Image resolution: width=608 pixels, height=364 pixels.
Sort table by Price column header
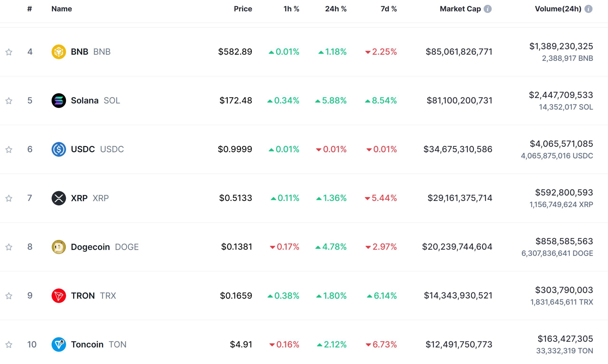pos(243,9)
